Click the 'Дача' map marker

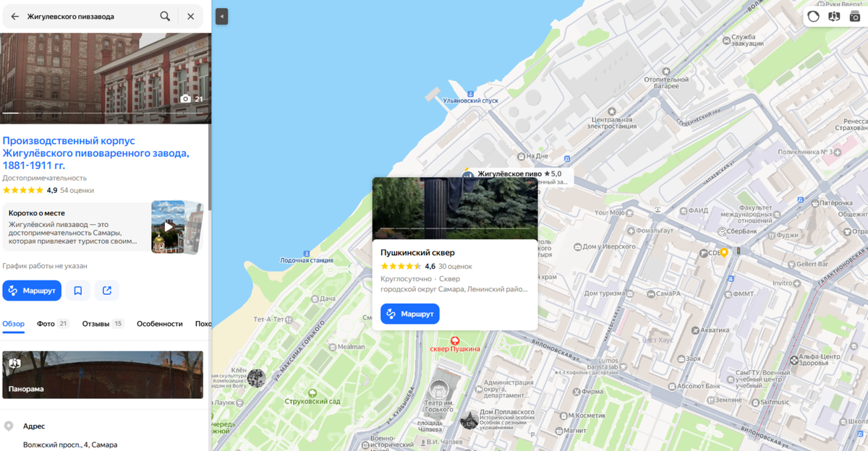pyautogui.click(x=313, y=298)
